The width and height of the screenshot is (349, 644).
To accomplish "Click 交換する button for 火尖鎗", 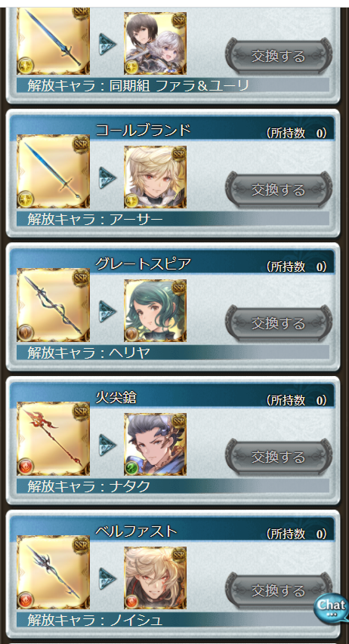I will coord(279,457).
